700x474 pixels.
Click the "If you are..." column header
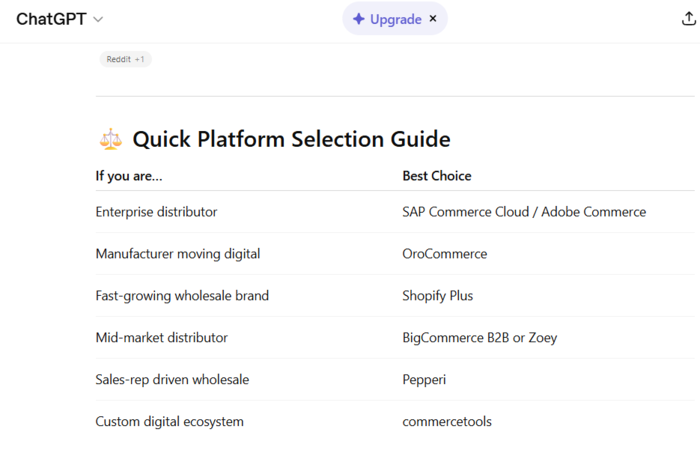(x=129, y=176)
